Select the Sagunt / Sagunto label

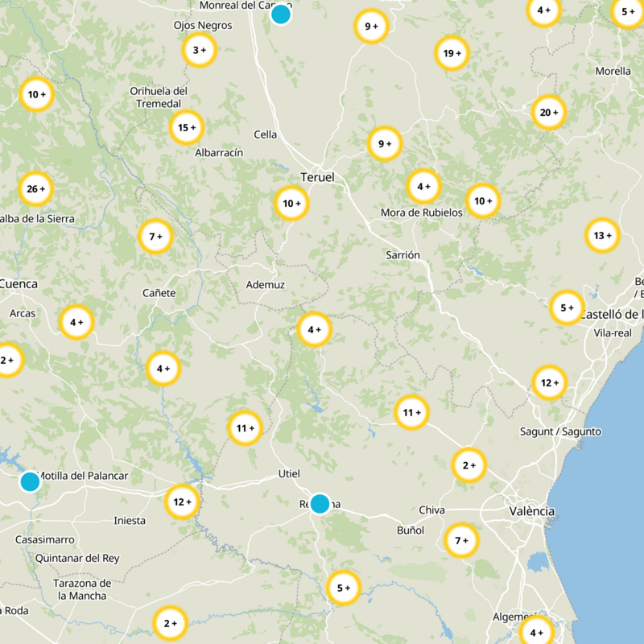(x=560, y=431)
